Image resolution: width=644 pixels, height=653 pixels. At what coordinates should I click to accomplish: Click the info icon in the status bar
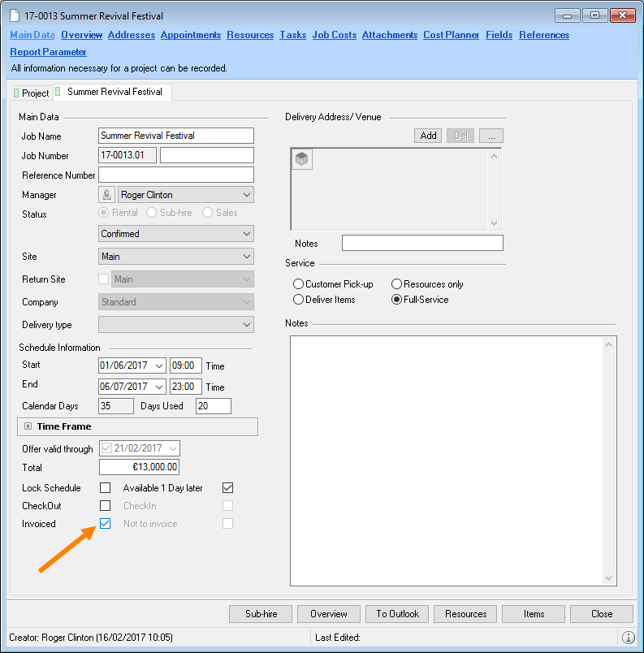(x=628, y=638)
